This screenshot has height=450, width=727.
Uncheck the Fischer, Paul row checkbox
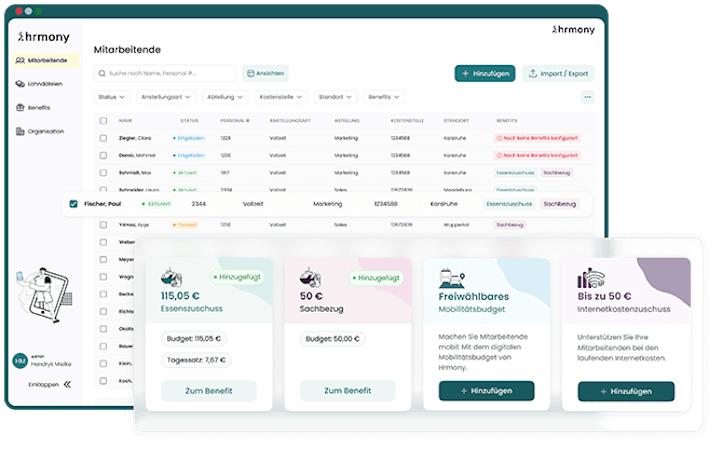[73, 204]
